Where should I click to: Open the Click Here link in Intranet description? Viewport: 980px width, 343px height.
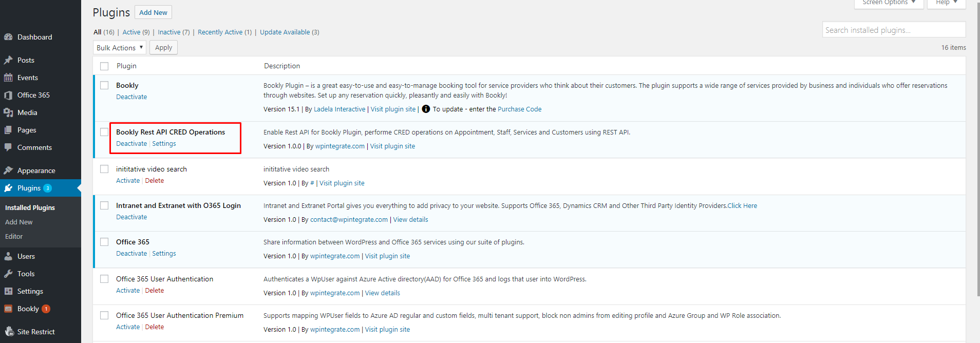click(742, 205)
